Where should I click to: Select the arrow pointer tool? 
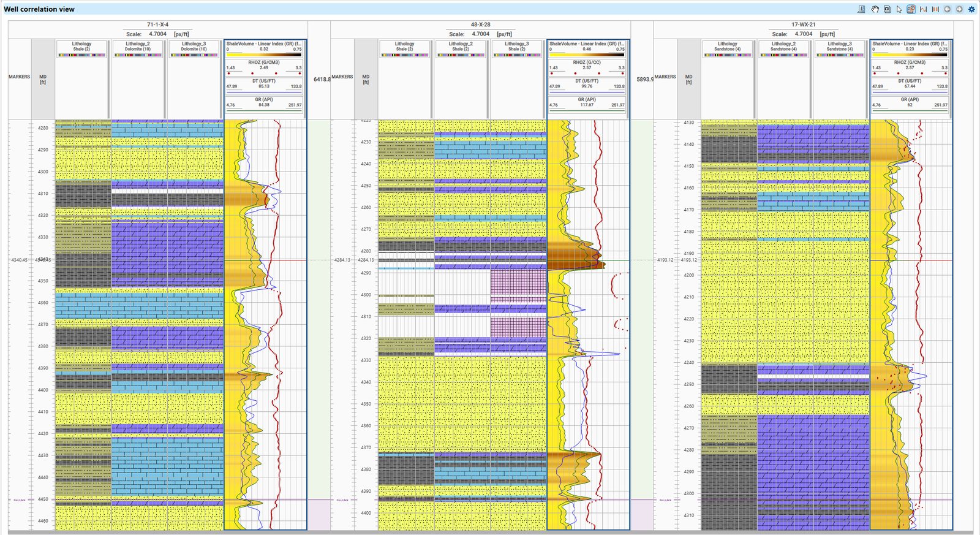click(x=899, y=9)
